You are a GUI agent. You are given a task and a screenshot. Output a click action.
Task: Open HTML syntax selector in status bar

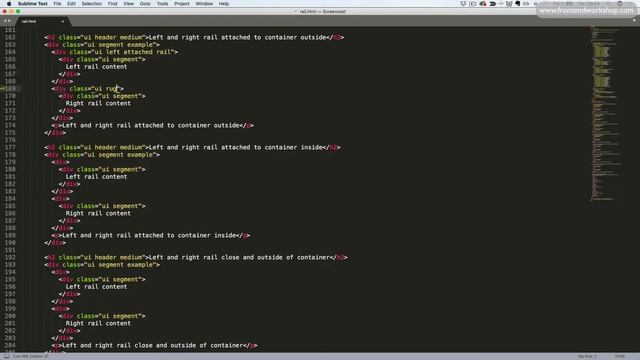(620, 356)
